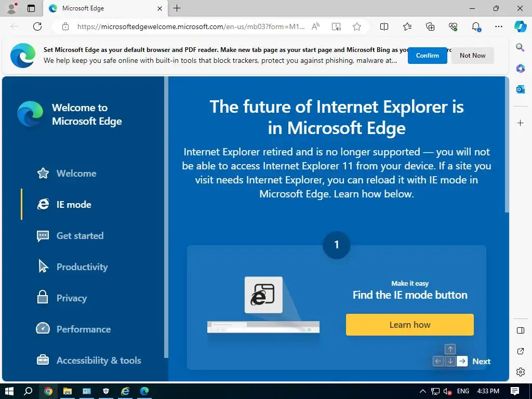This screenshot has width=532, height=399.
Task: Open taskbar search
Action: coord(28,391)
